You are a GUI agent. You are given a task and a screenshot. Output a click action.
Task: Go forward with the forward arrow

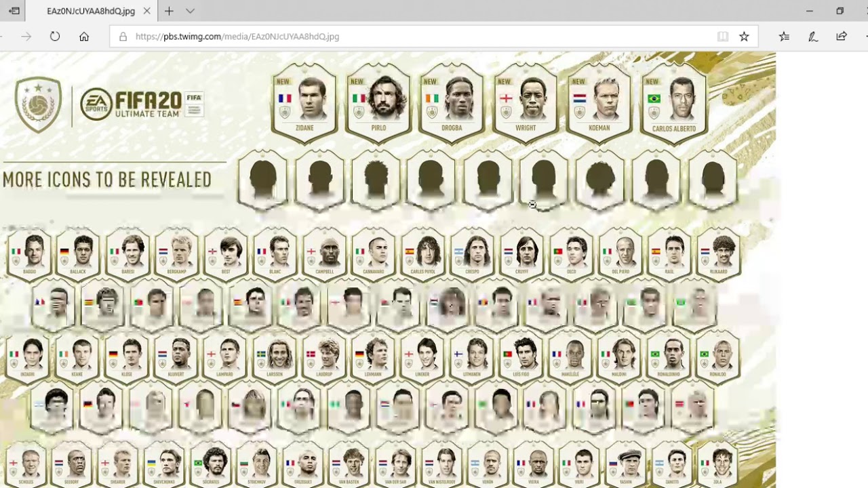click(26, 37)
